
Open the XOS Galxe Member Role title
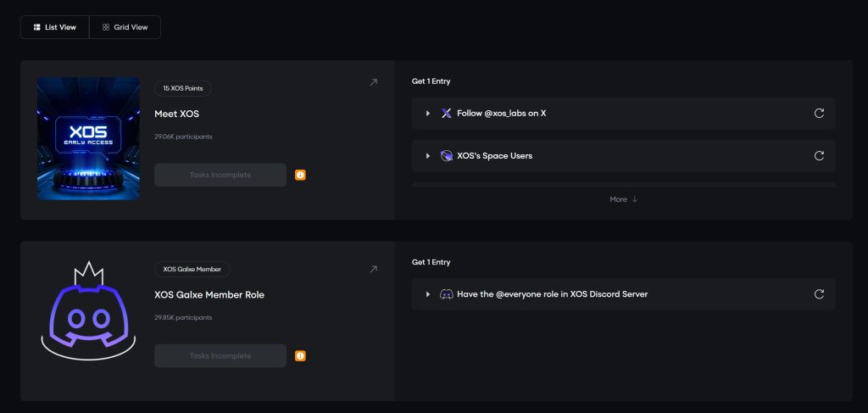click(x=209, y=295)
